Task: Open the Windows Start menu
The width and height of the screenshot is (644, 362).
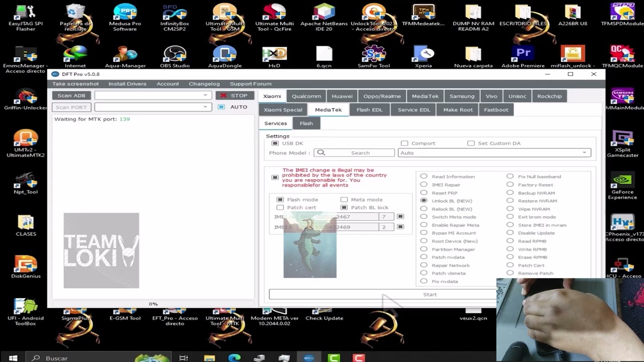Action: [x=13, y=358]
